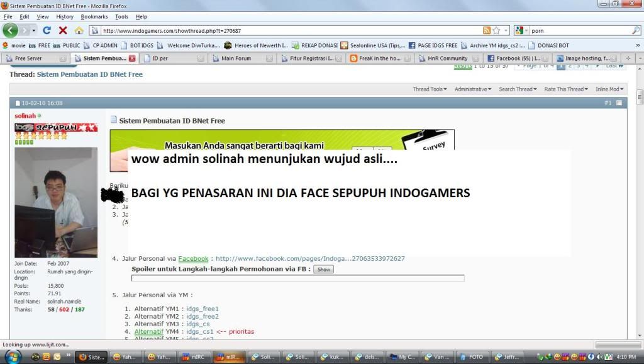
Task: Show more bookmarks with the » chevron
Action: [x=638, y=45]
